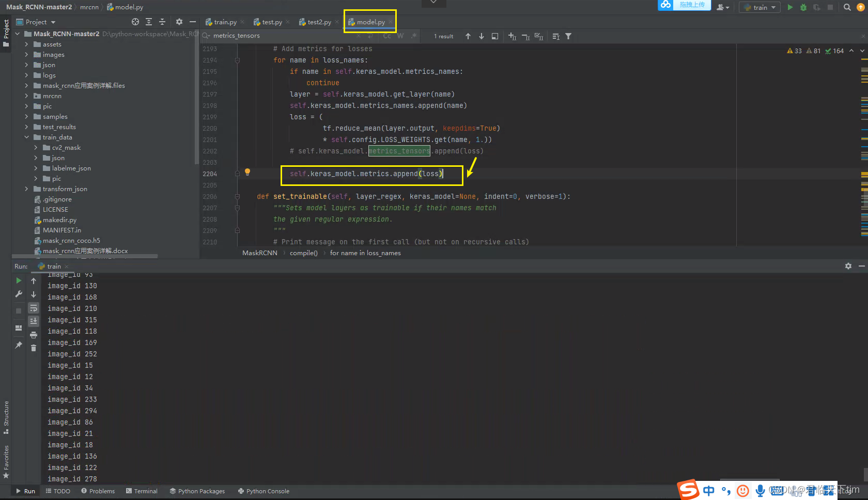Rerun the program from the Run panel

pyautogui.click(x=19, y=280)
